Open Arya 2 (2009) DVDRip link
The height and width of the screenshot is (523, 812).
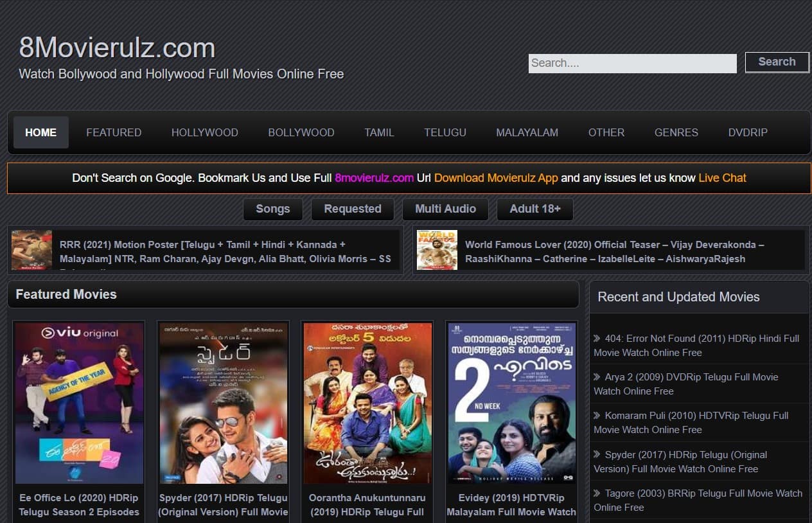click(686, 384)
